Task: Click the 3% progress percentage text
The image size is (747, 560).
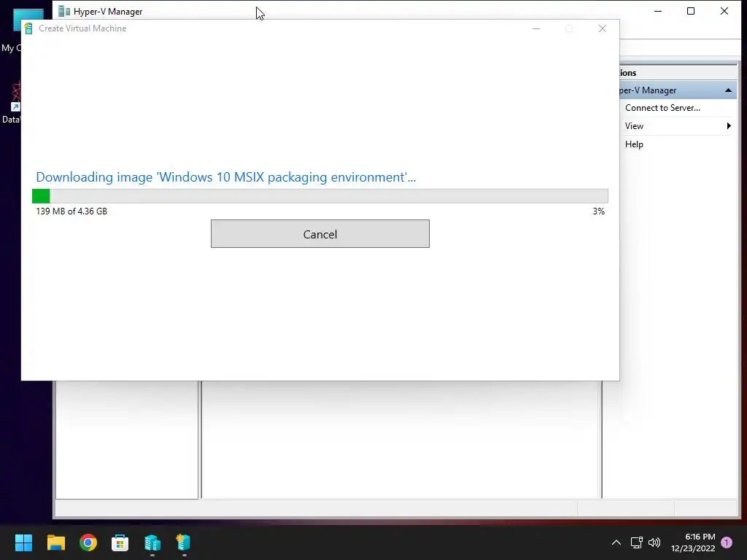Action: (599, 211)
